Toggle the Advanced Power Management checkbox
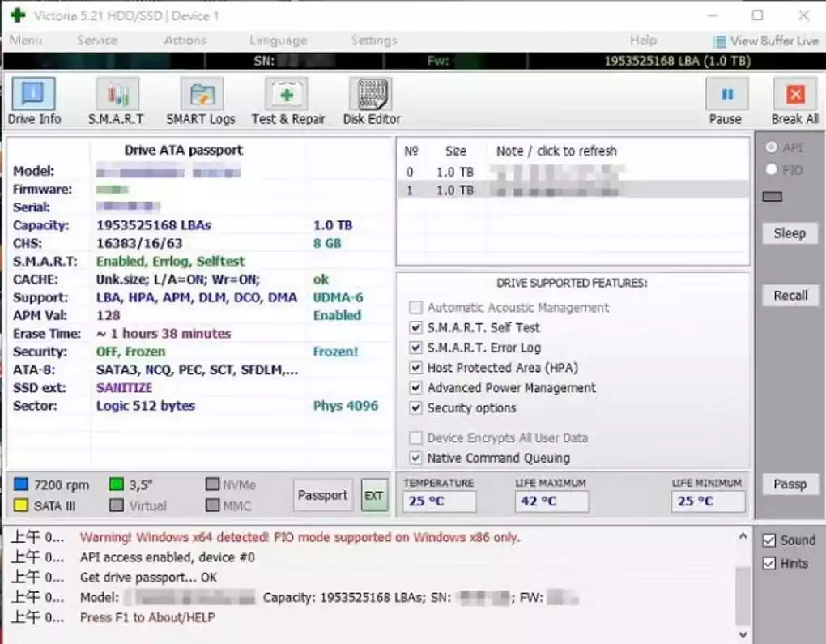 tap(415, 387)
